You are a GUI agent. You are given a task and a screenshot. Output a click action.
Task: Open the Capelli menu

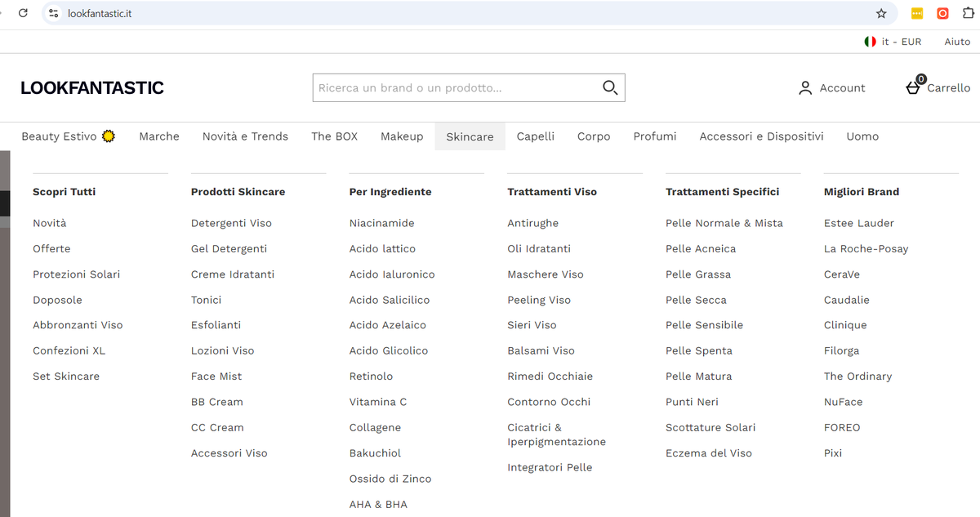[536, 136]
